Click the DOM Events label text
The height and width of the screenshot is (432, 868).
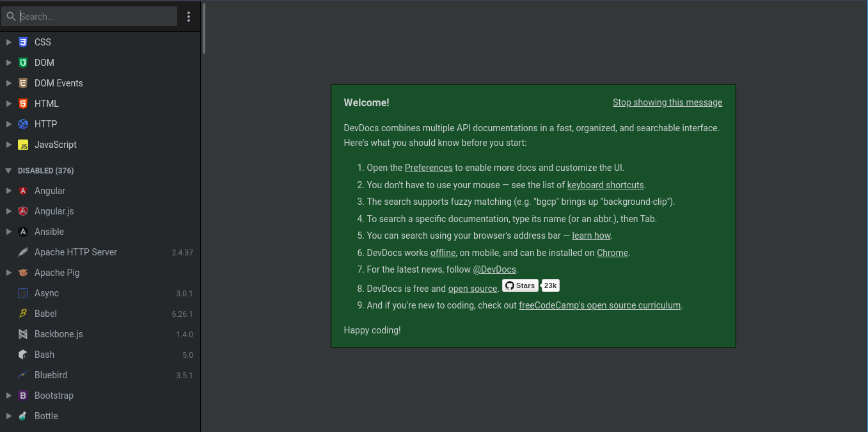pyautogui.click(x=59, y=83)
